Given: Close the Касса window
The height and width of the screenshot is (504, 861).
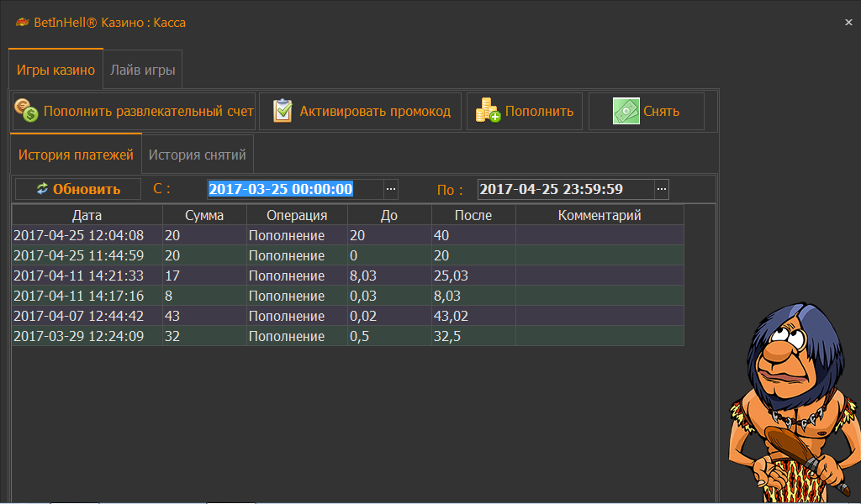Looking at the screenshot, I should coord(848,23).
